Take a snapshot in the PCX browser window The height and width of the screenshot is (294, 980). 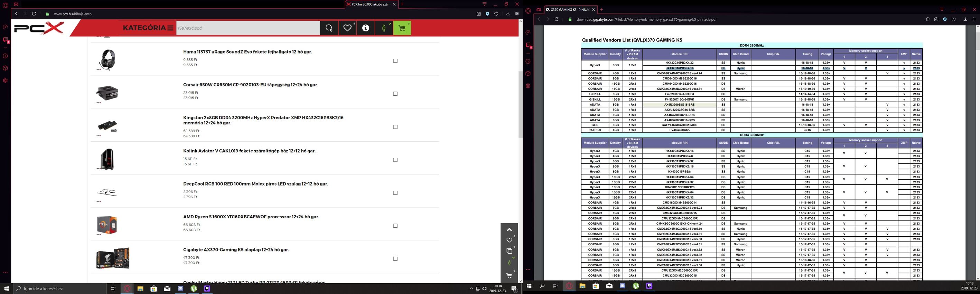point(478,14)
